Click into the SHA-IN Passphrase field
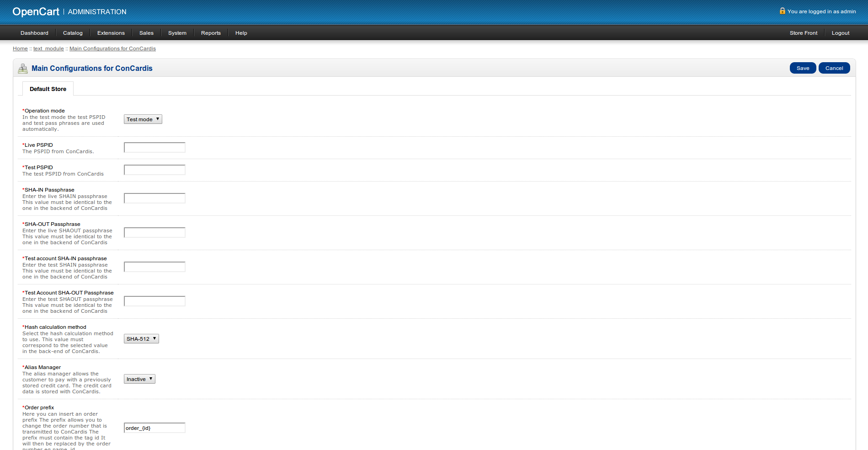868x450 pixels. (x=154, y=198)
